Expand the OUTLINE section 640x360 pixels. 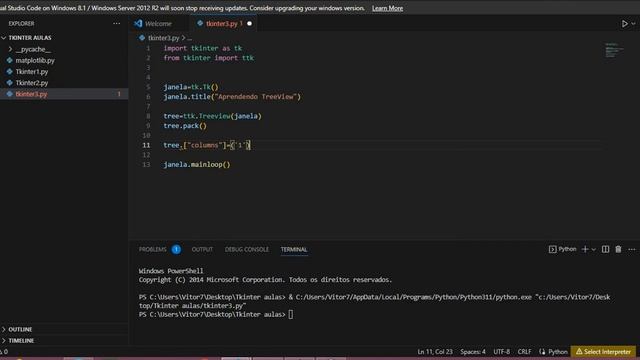pyautogui.click(x=20, y=329)
